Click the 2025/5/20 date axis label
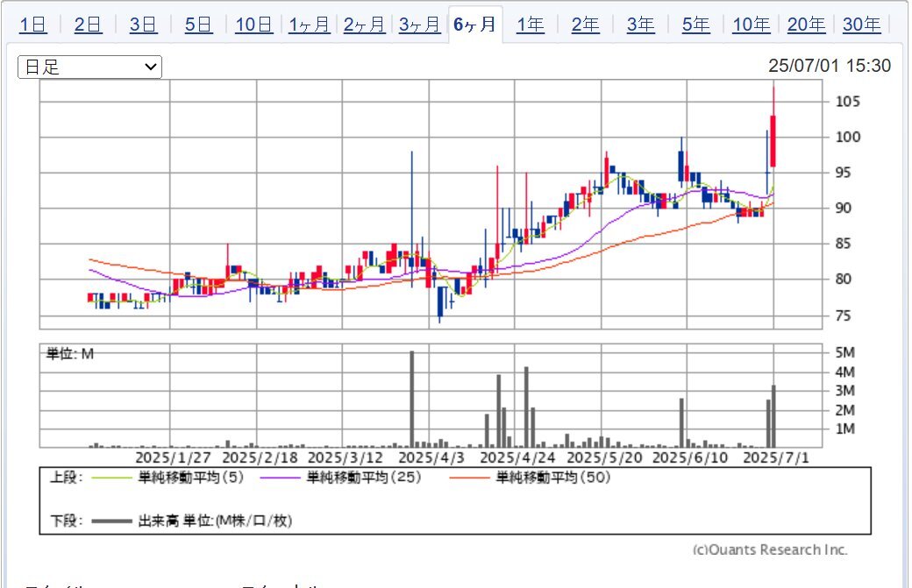The width and height of the screenshot is (912, 588). click(x=604, y=457)
